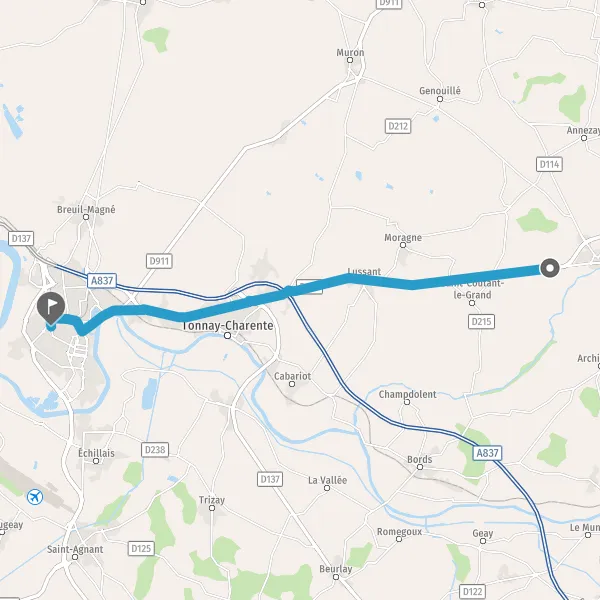
Task: Click the D215 road shield
Action: point(481,321)
